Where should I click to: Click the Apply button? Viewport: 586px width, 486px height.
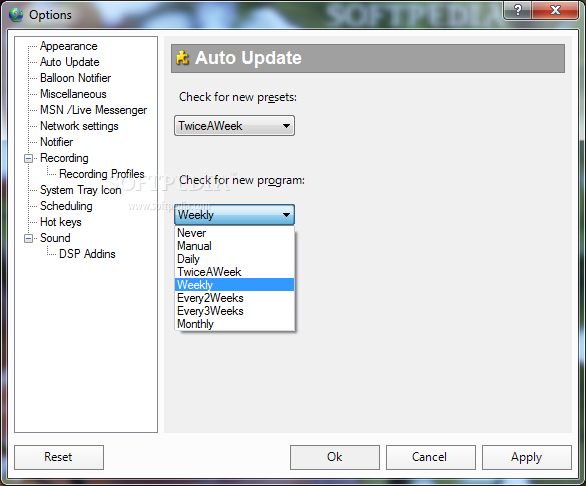(526, 457)
